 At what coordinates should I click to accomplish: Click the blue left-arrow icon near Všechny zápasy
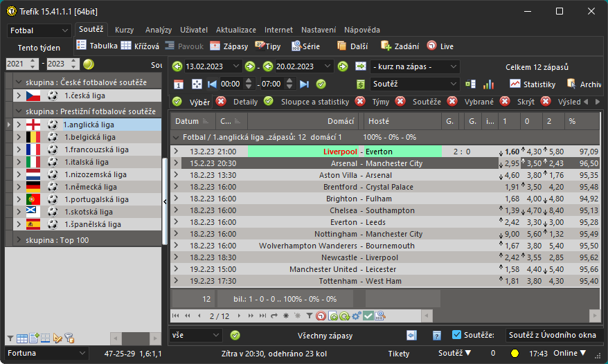(x=411, y=336)
